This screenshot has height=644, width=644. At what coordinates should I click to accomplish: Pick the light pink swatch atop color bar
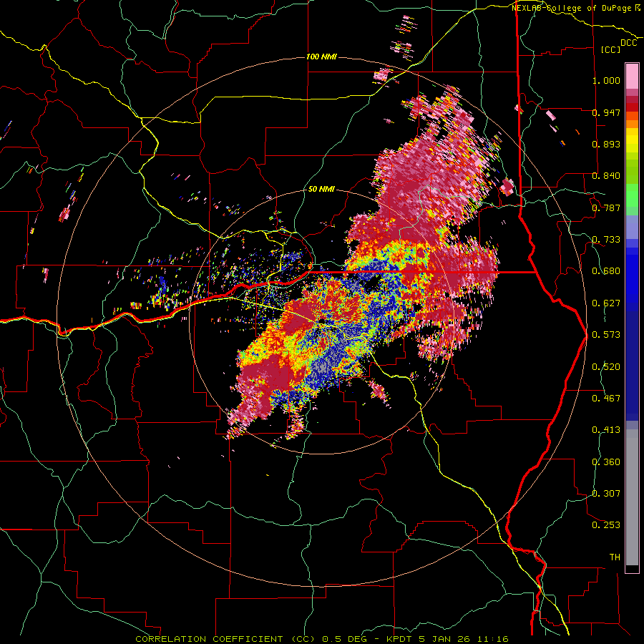(x=632, y=77)
